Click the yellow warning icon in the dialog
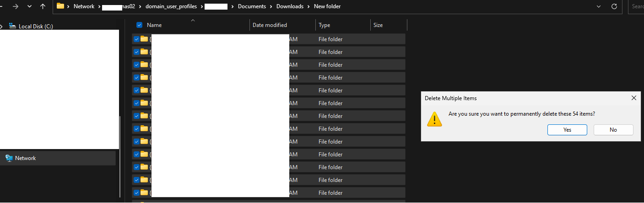644x203 pixels. [x=434, y=119]
